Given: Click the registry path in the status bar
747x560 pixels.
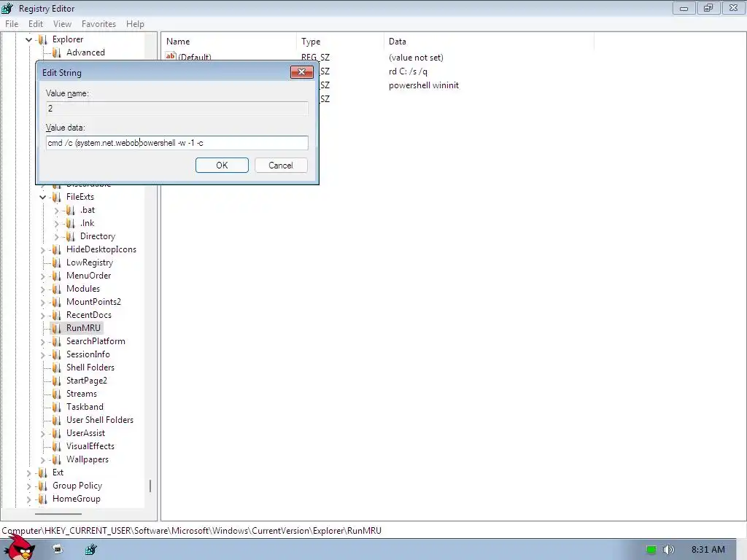Looking at the screenshot, I should [192, 531].
